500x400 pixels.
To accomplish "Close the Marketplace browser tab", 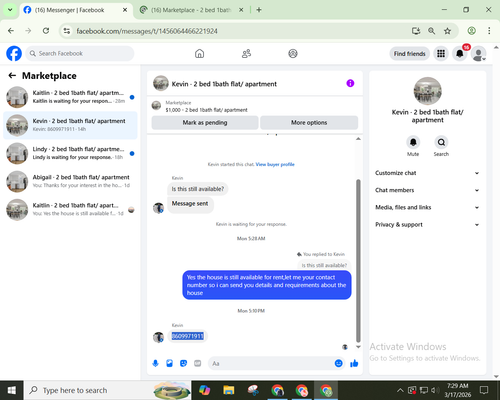I will pos(241,10).
